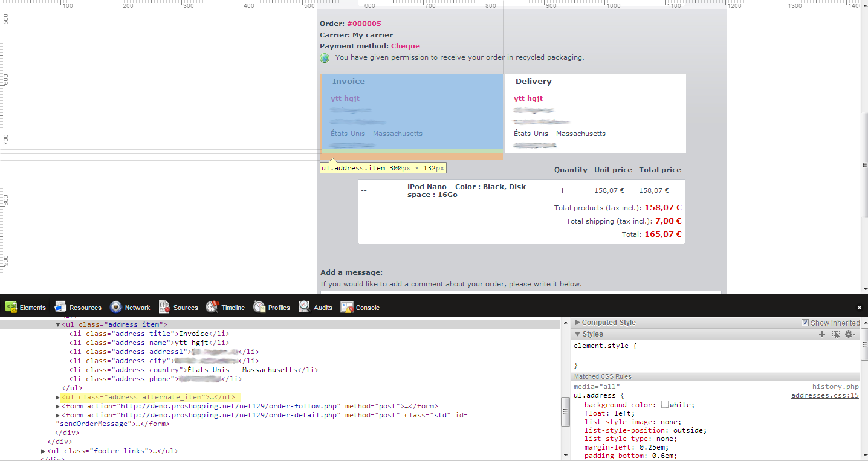Open the Resources panel icon
This screenshot has height=461, width=868.
[60, 307]
